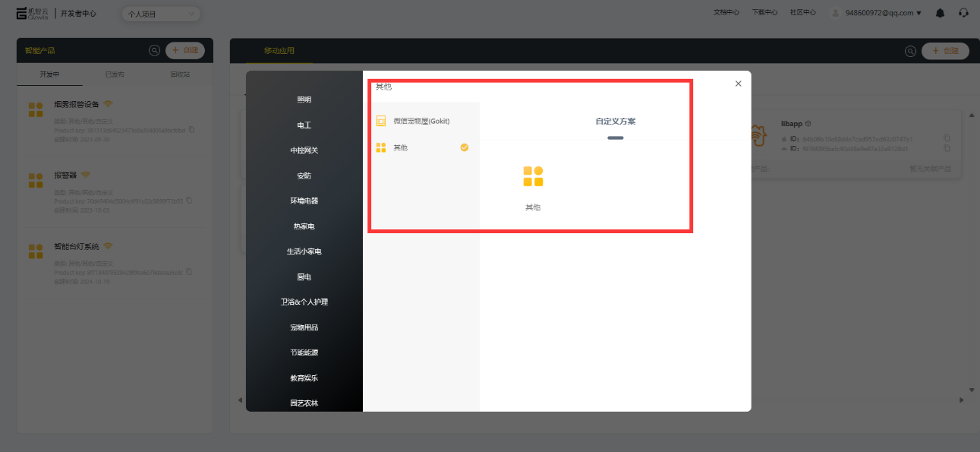
Task: Click the search magnifier in 智能产品 panel
Action: click(x=154, y=50)
